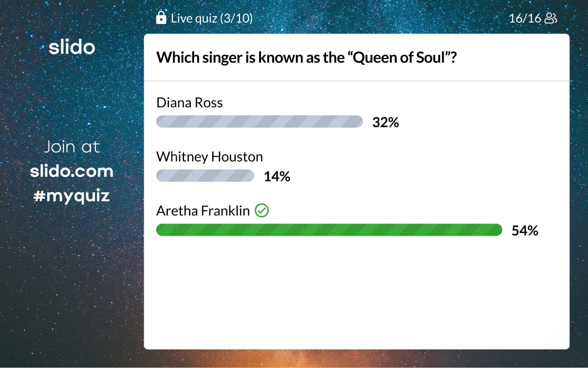Click the Whitney Houston gray result bar
This screenshot has height=368, width=588.
205,176
